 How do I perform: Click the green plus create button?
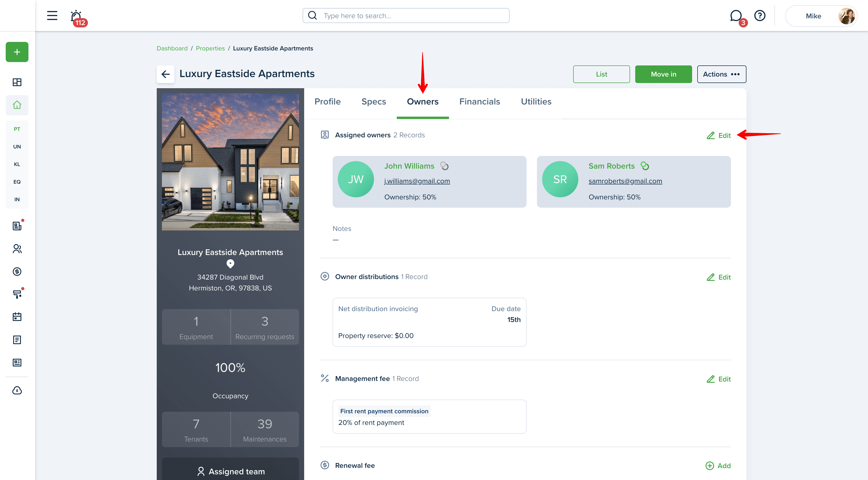pyautogui.click(x=17, y=52)
